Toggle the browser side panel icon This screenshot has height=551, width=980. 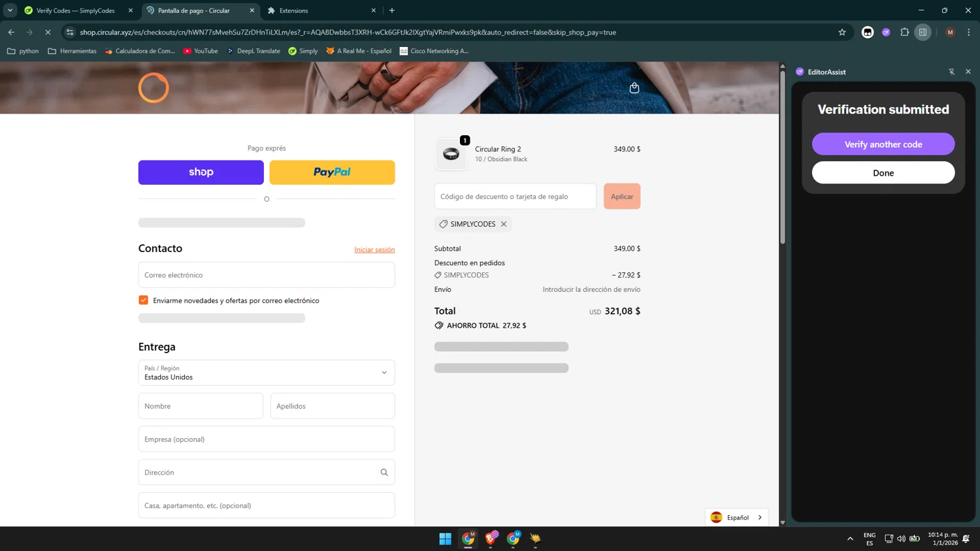click(x=923, y=32)
